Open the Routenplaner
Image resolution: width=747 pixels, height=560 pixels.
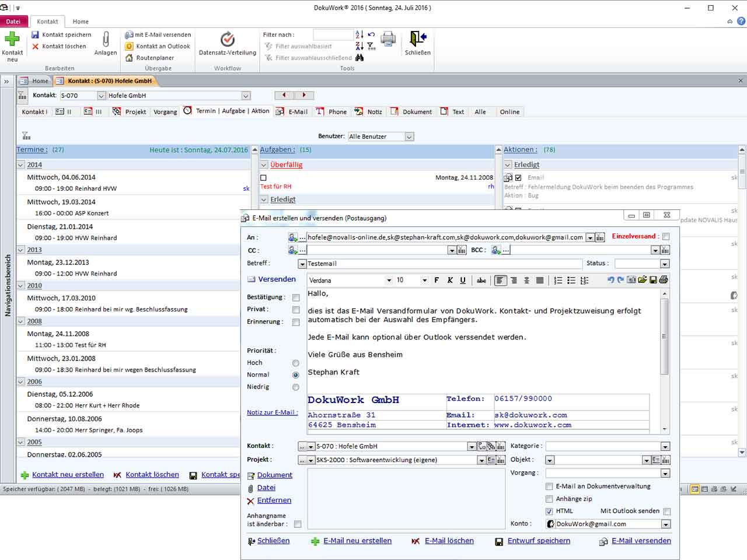pyautogui.click(x=150, y=58)
